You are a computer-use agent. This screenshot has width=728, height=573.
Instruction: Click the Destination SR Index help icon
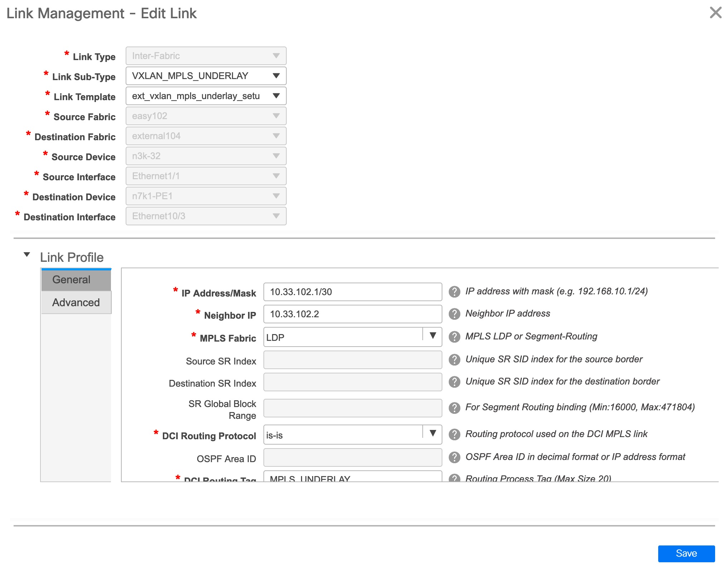[x=455, y=382]
